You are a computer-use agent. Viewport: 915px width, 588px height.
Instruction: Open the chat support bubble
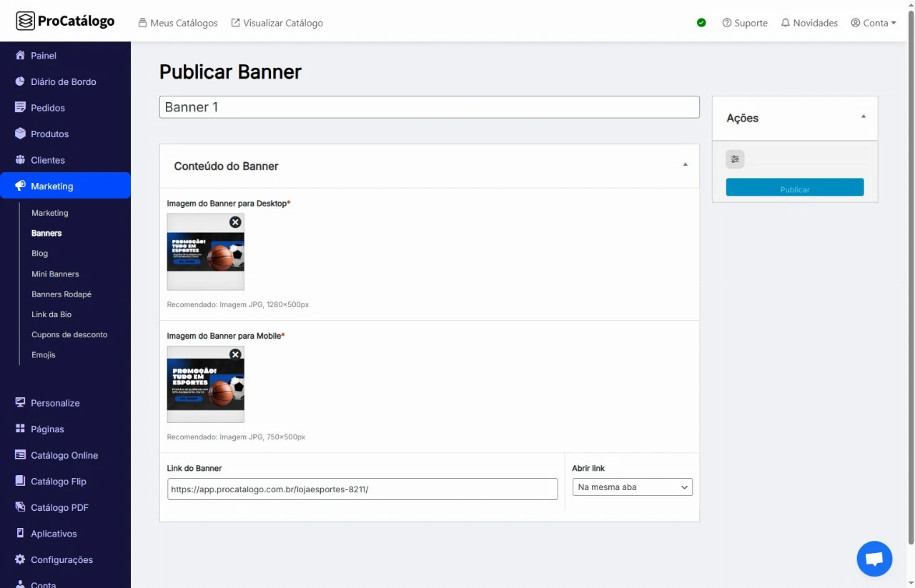click(x=874, y=559)
